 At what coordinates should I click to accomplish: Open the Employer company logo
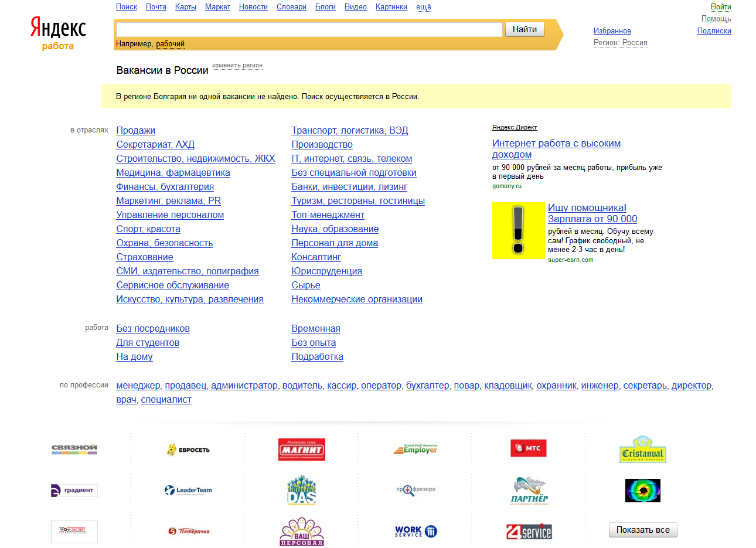[x=416, y=450]
